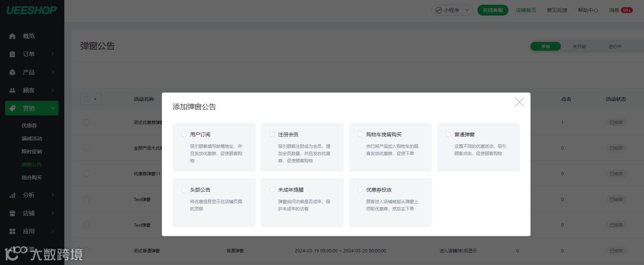This screenshot has height=265, width=644.
Task: Click the apps grid icon beside 应用
Action: coord(12,231)
